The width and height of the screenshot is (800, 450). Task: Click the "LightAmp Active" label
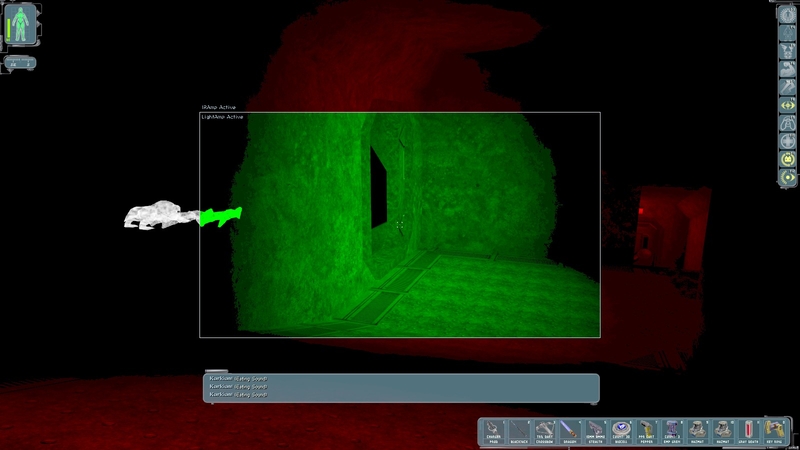coord(222,117)
